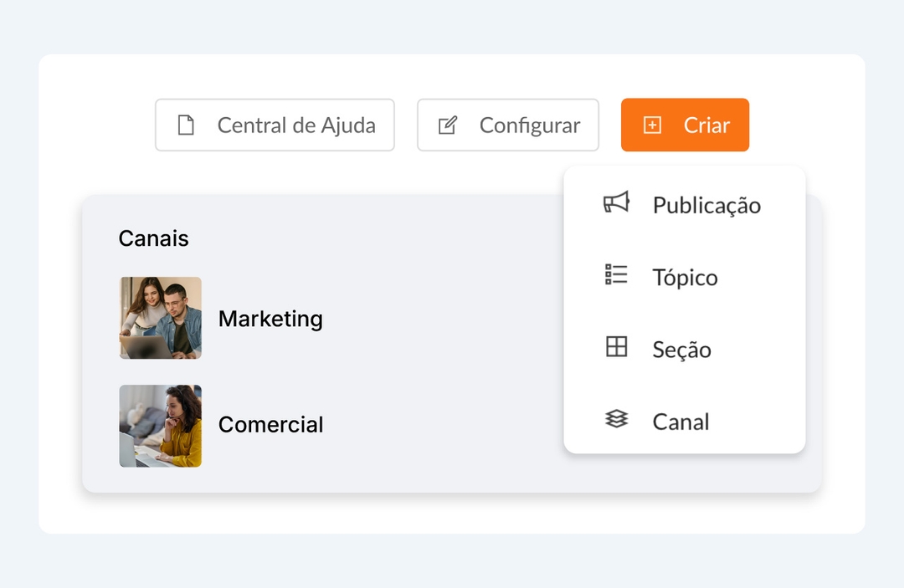
Task: Click the stacked layers icon beside Canal
Action: [616, 419]
